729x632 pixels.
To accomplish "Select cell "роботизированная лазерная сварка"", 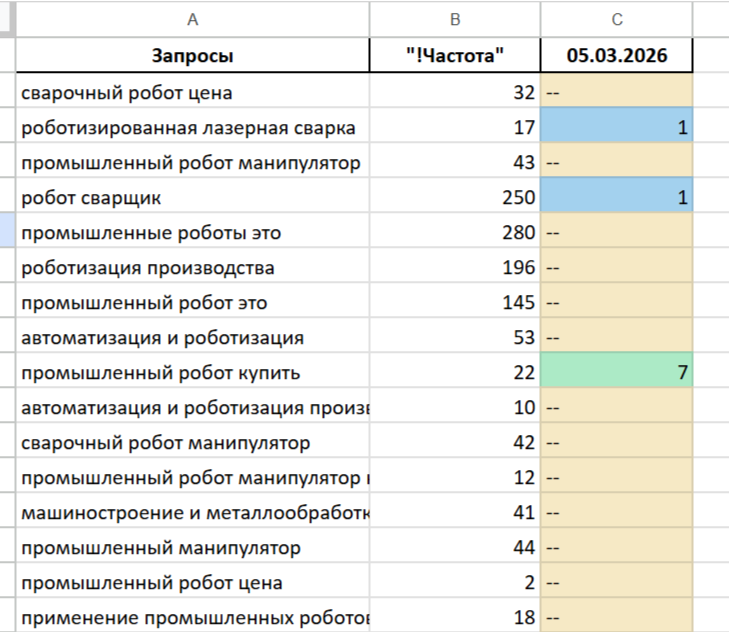I will tap(192, 127).
